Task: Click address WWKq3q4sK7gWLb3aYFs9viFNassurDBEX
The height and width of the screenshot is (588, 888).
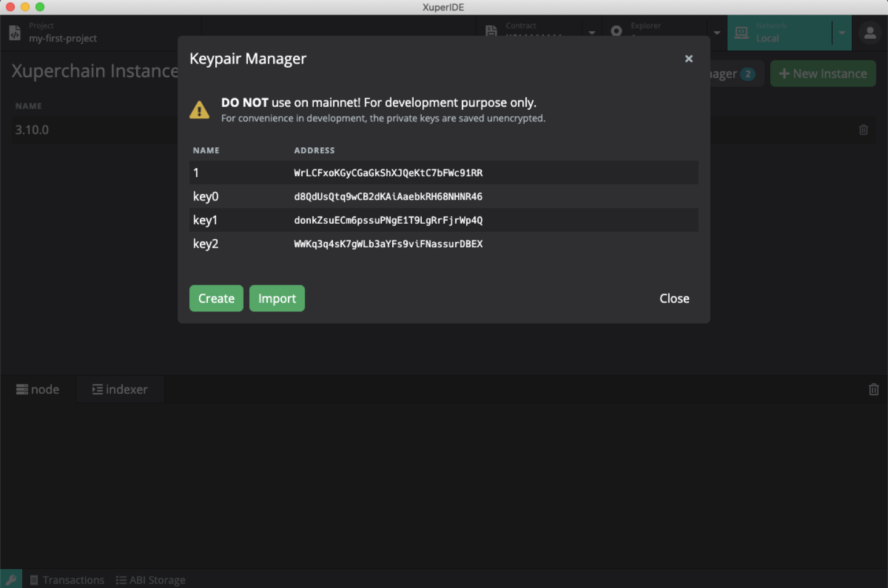Action: pos(388,243)
